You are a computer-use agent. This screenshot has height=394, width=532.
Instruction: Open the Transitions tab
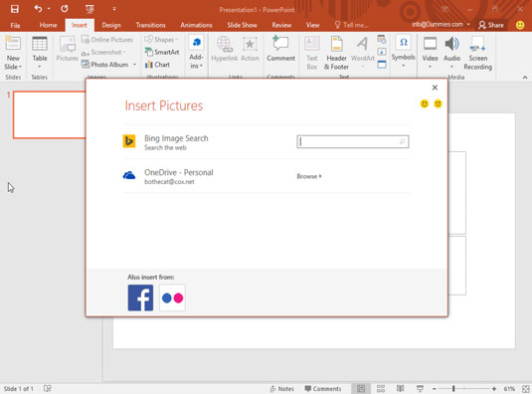150,25
